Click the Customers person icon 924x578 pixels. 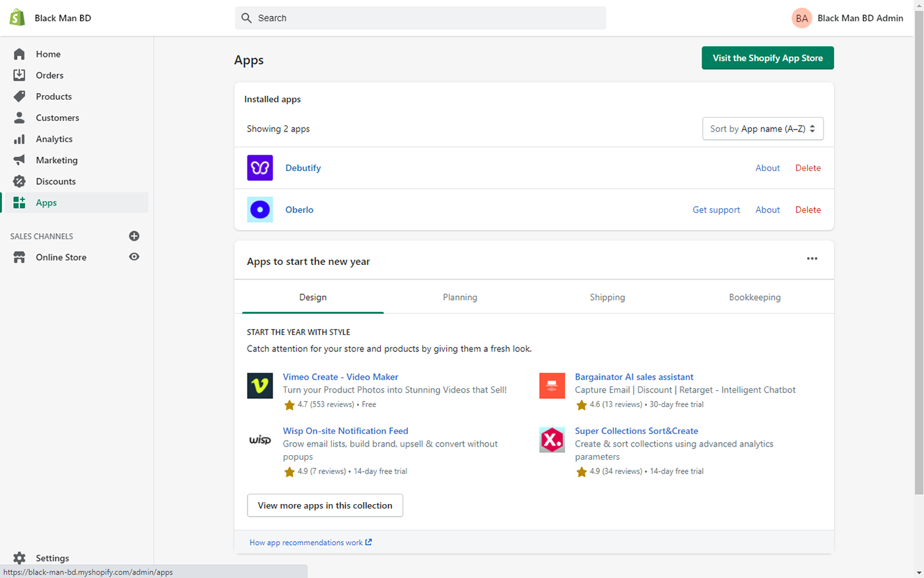pyautogui.click(x=19, y=118)
